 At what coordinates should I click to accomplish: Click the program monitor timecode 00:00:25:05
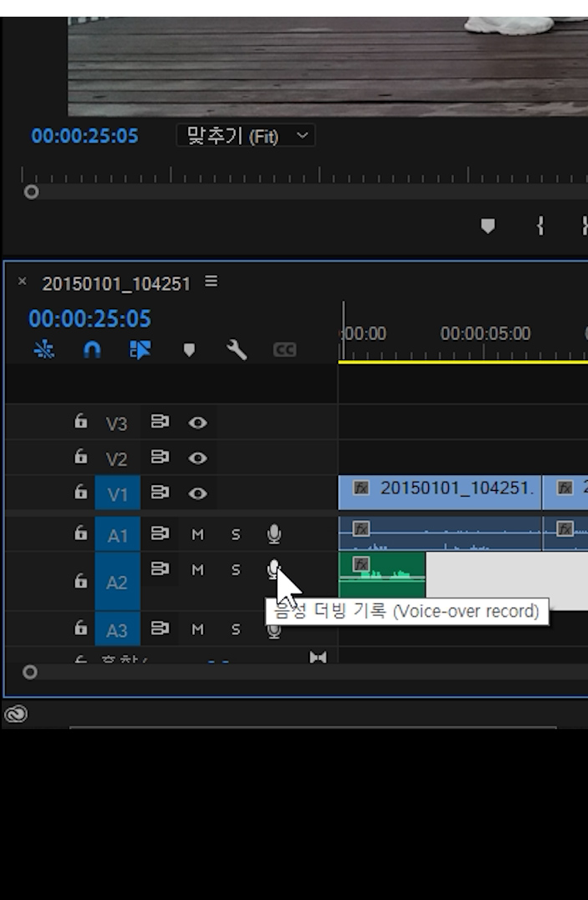coord(85,136)
